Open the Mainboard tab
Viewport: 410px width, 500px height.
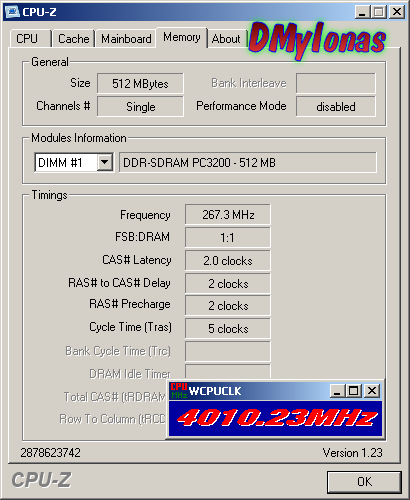pos(126,39)
